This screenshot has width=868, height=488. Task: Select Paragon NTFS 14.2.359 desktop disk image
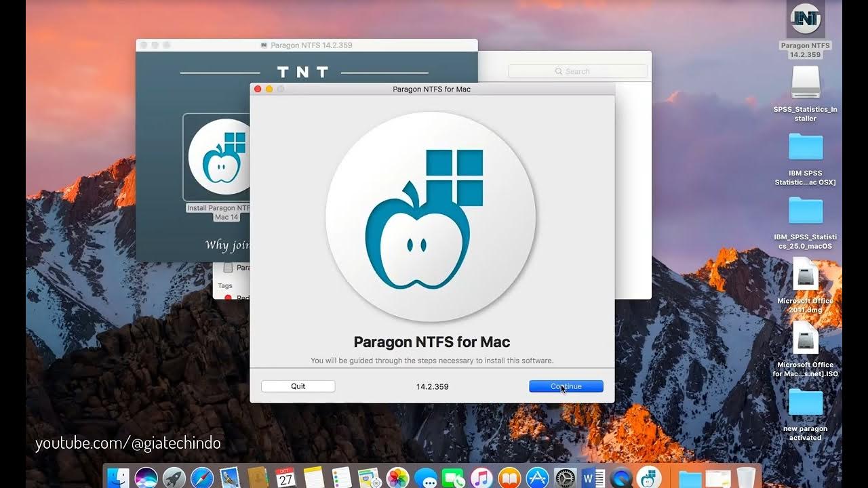click(806, 30)
